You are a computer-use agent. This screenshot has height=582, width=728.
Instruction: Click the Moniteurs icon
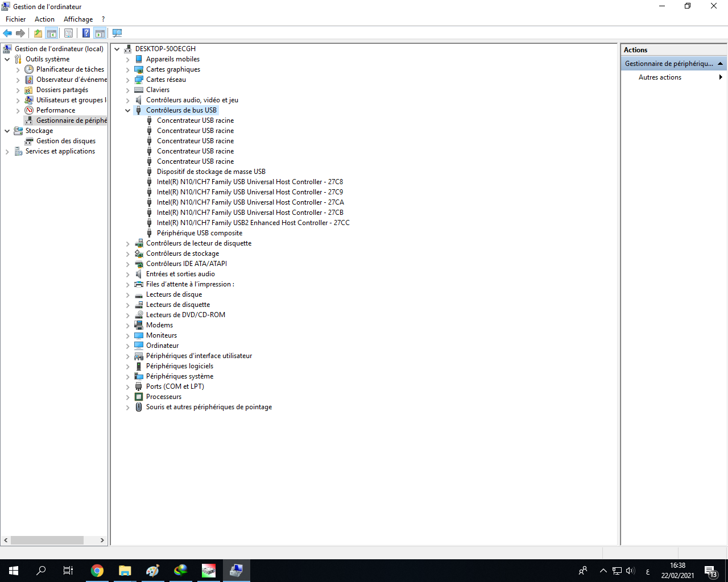point(139,335)
